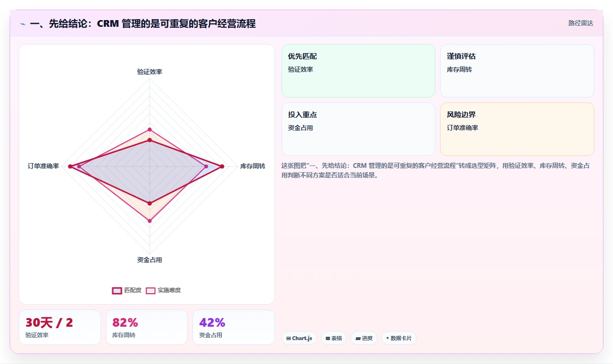This screenshot has width=613, height=364.
Task: Open the 风险边界 card
Action: pos(517,129)
